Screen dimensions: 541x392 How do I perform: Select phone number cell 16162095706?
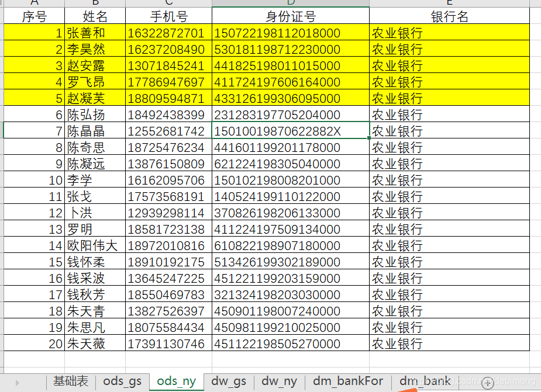(x=168, y=179)
